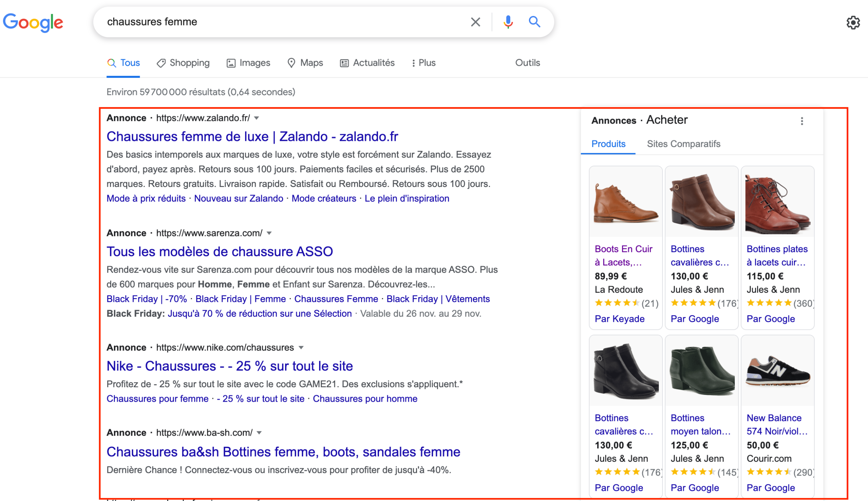Expand the Plus menu
This screenshot has width=868, height=501.
point(423,63)
